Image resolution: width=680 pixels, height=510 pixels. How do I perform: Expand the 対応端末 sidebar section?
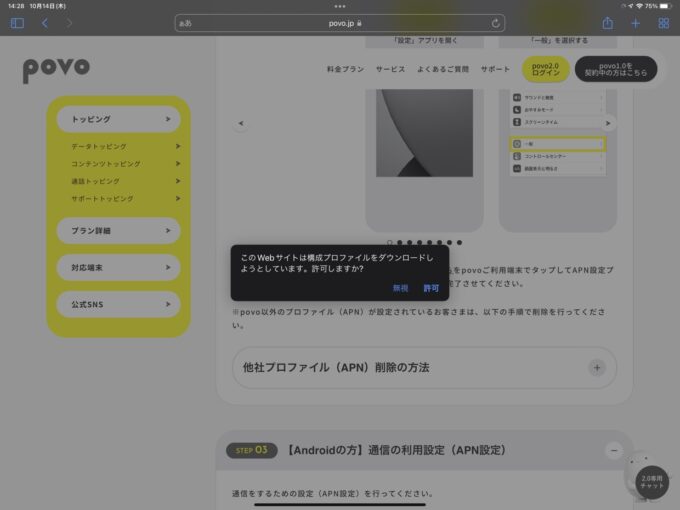point(119,268)
